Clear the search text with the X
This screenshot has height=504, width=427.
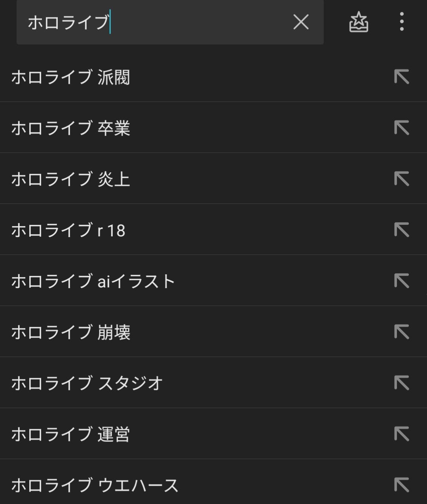(x=301, y=22)
